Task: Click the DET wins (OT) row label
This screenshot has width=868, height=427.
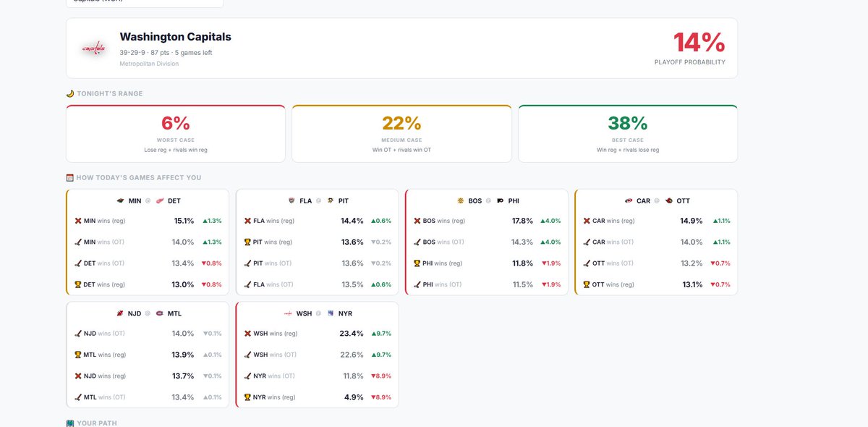Action: (104, 263)
